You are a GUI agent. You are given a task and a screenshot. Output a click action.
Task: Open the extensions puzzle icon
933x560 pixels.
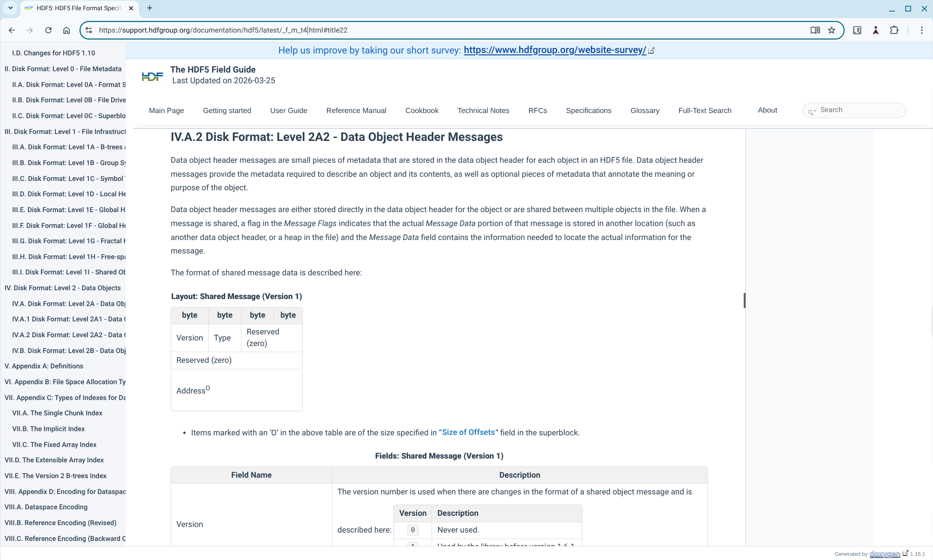tap(894, 30)
